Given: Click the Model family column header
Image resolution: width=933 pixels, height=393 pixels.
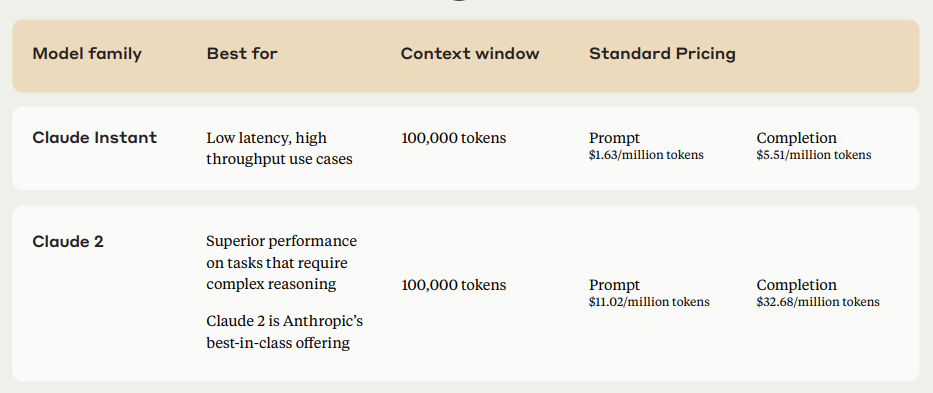Looking at the screenshot, I should point(87,54).
